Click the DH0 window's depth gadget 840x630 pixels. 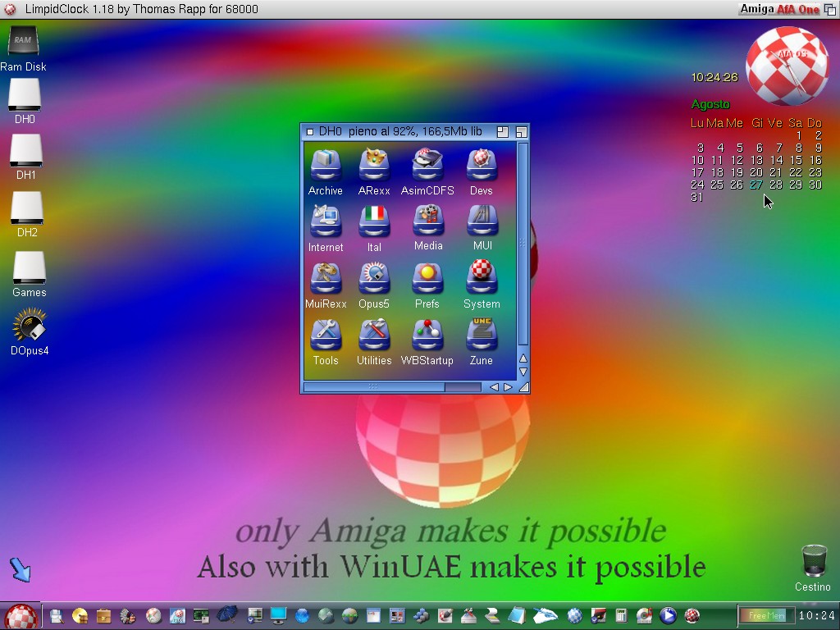(521, 131)
